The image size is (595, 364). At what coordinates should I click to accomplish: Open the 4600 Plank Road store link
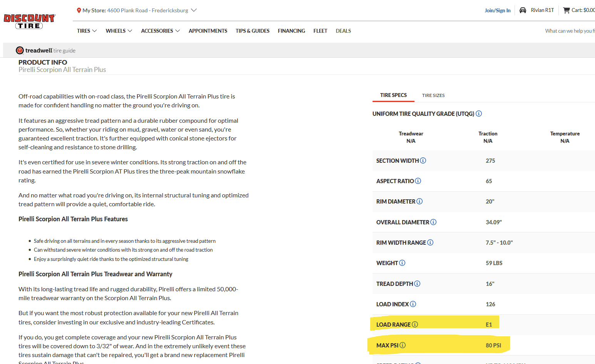(x=148, y=10)
